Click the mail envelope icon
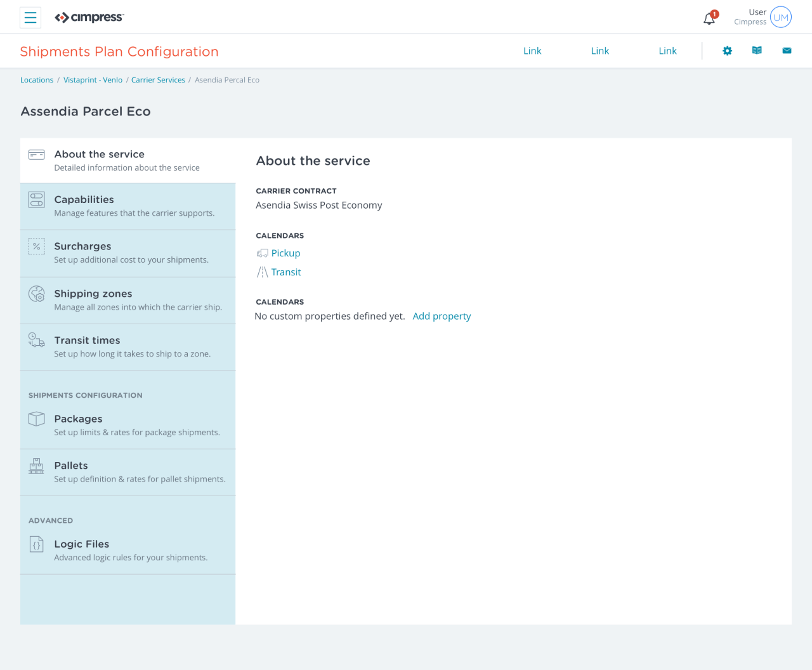 pos(787,51)
